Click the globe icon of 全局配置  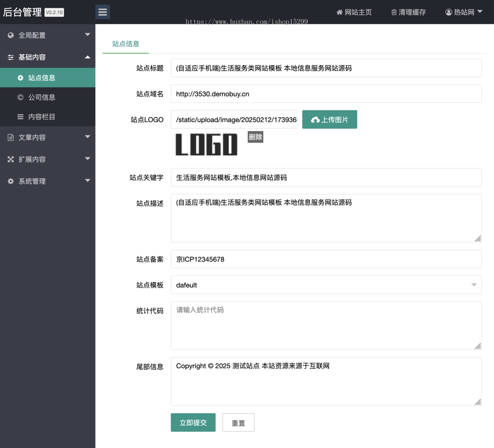coord(11,35)
